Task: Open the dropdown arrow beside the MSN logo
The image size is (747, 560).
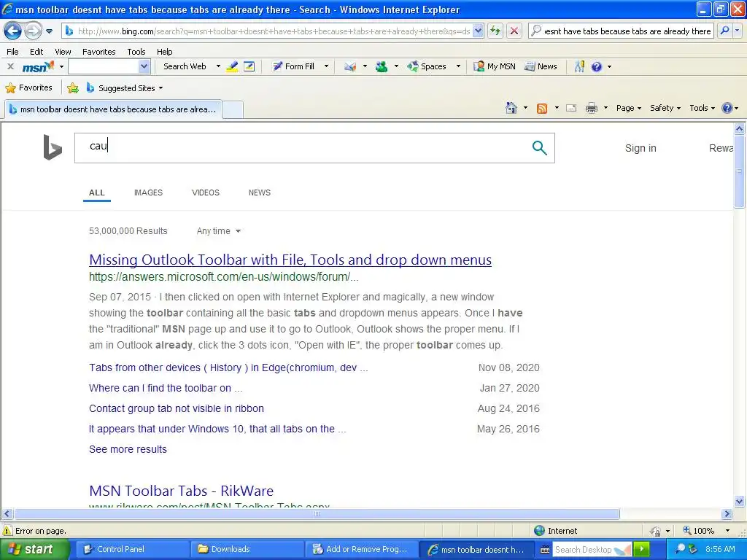Action: pos(61,66)
